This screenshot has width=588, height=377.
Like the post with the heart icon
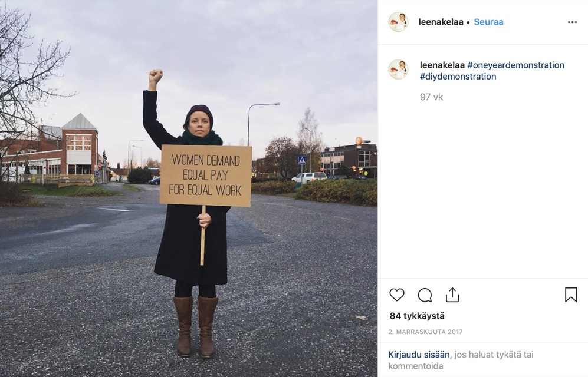point(397,295)
